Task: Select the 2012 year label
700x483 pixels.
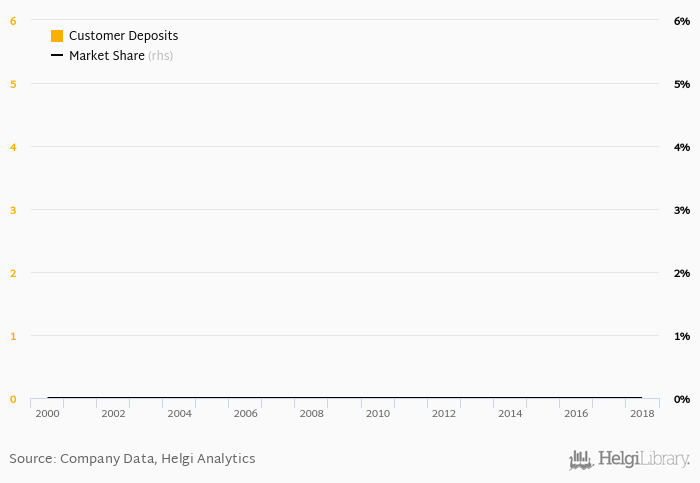Action: click(x=444, y=413)
